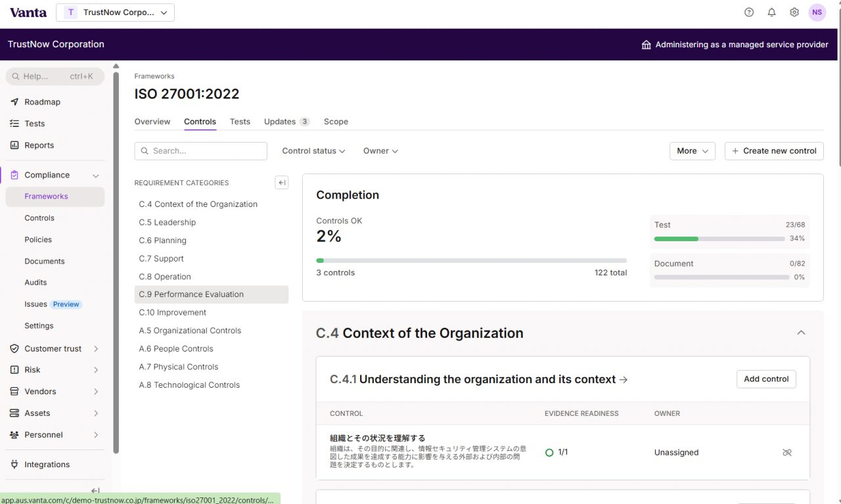The height and width of the screenshot is (504, 841).
Task: Click the Add control button
Action: (766, 379)
